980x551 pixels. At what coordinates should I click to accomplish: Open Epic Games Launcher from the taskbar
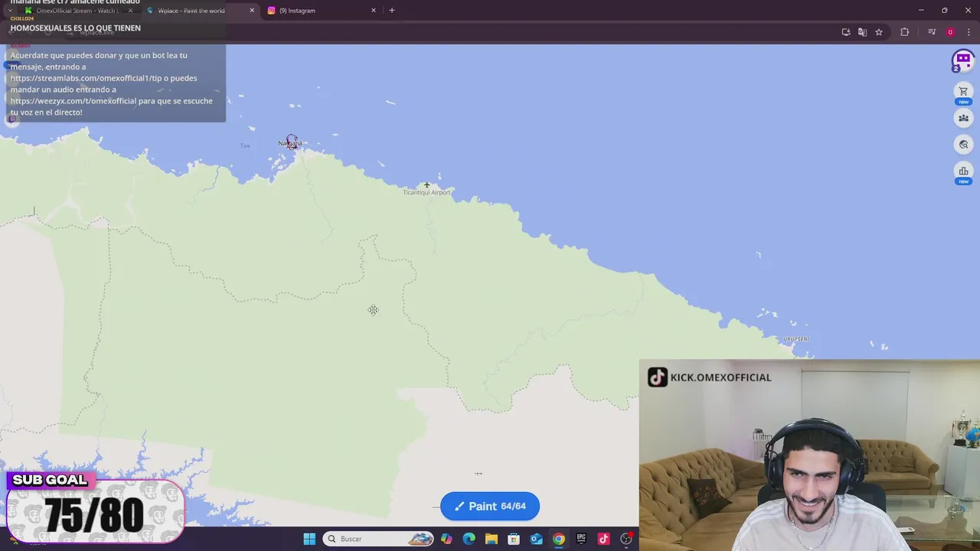(x=581, y=539)
